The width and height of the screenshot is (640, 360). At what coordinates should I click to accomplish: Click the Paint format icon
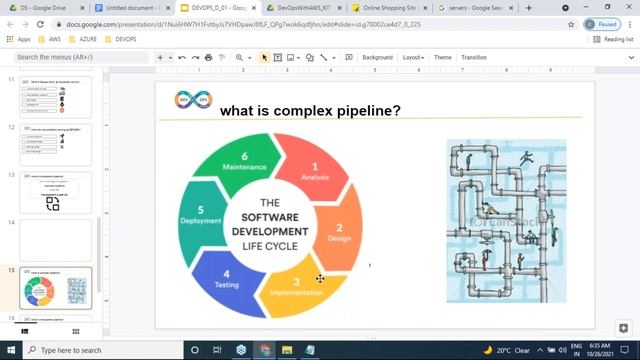tap(222, 58)
